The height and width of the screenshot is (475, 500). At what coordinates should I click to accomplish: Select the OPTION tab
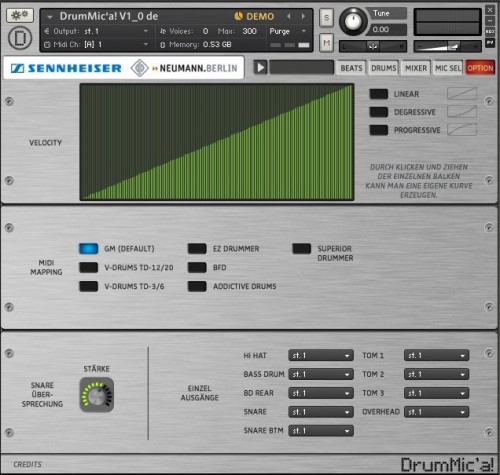point(480,68)
